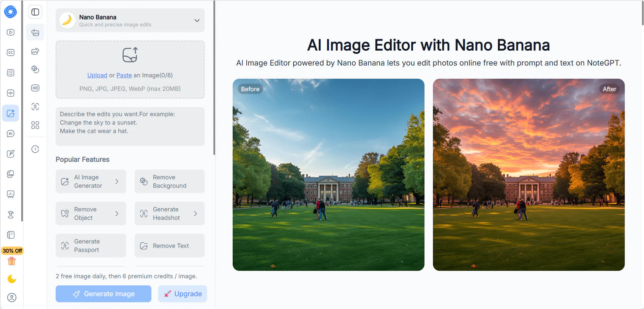644x309 pixels.
Task: Expand the Generate Headshot option
Action: coord(169,213)
